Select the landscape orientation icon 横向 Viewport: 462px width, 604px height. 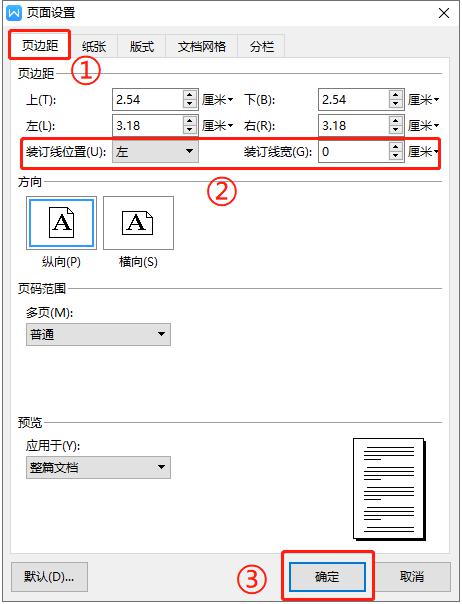138,223
